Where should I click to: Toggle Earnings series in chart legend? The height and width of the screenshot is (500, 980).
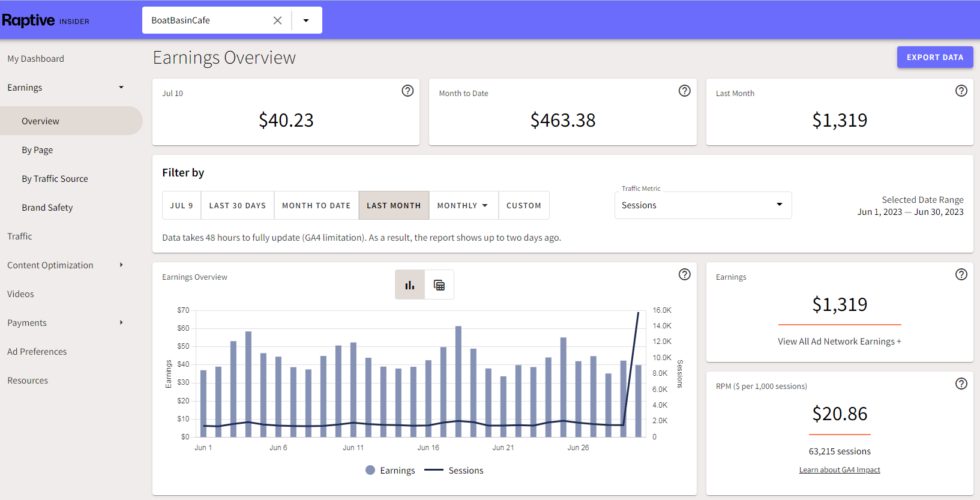390,471
